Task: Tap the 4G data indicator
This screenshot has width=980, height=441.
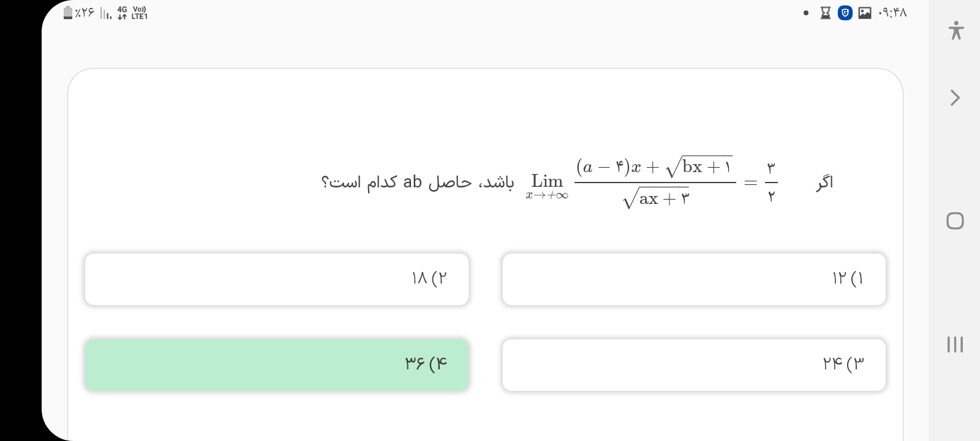Action: [x=122, y=13]
